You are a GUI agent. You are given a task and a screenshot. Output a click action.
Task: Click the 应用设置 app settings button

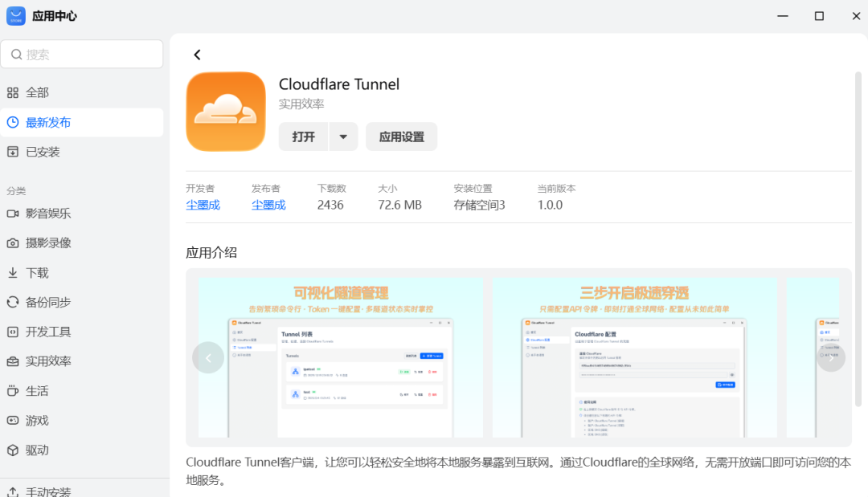tap(401, 136)
